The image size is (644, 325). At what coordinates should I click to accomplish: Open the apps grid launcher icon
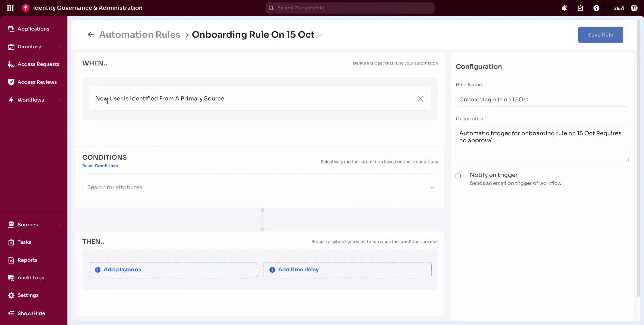click(10, 8)
